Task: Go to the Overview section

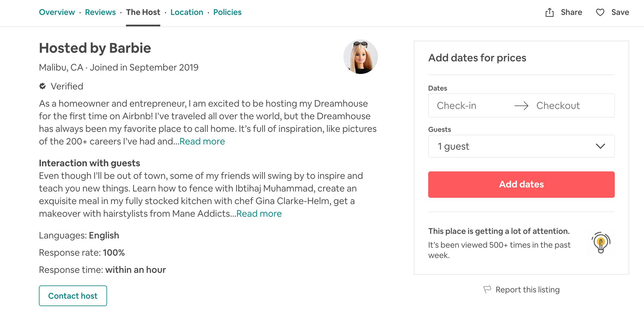Action: coord(57,12)
